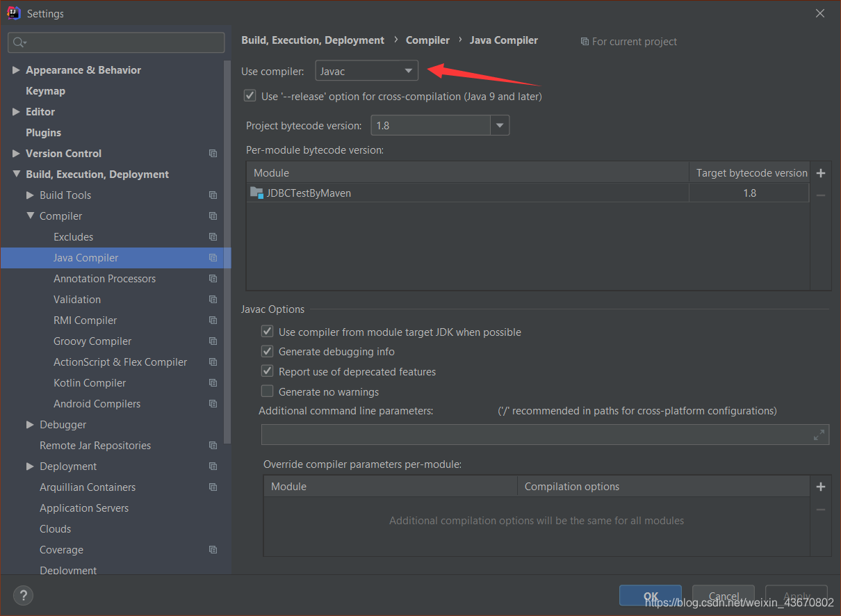Click the Cancel button
Screen dimensions: 841x616
click(x=724, y=596)
